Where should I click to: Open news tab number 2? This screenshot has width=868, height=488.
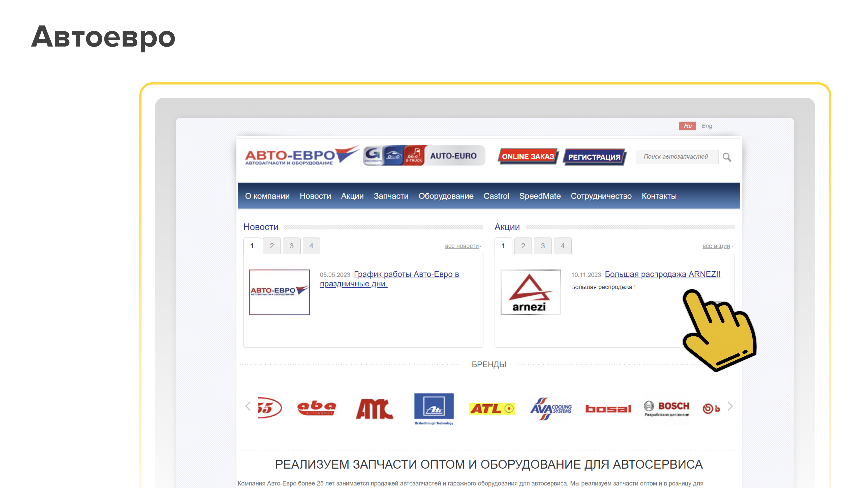click(x=271, y=246)
